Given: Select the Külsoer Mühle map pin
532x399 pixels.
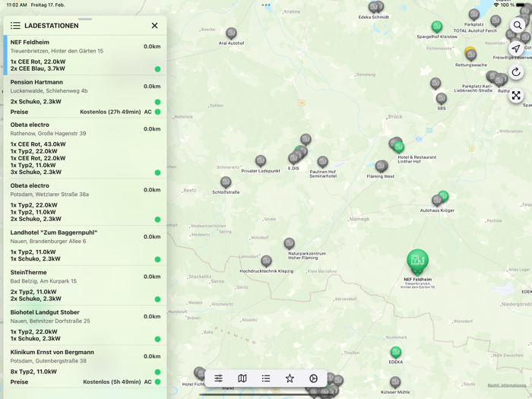Looking at the screenshot, I should point(395,382).
